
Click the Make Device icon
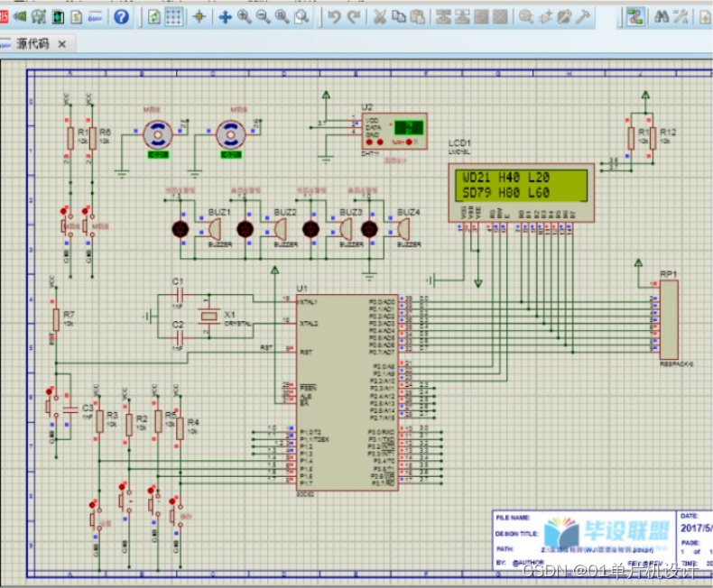click(x=545, y=17)
